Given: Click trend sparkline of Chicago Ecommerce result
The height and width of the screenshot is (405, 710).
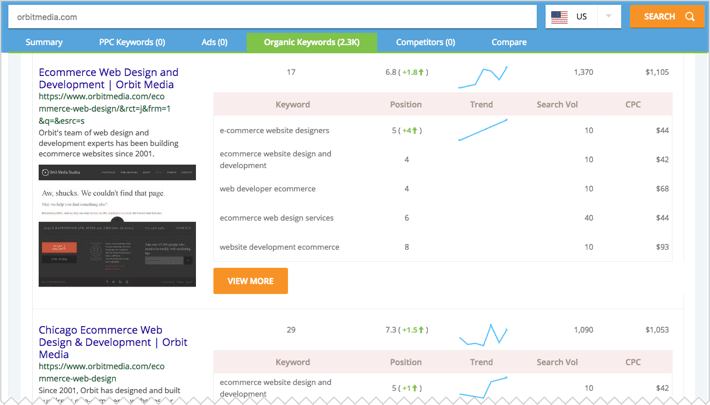Looking at the screenshot, I should click(x=483, y=335).
